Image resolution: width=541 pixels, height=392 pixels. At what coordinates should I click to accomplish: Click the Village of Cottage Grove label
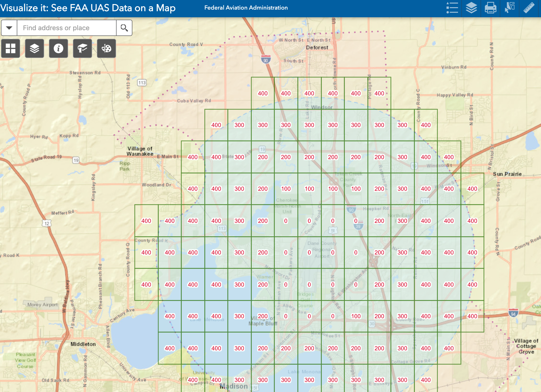526,346
